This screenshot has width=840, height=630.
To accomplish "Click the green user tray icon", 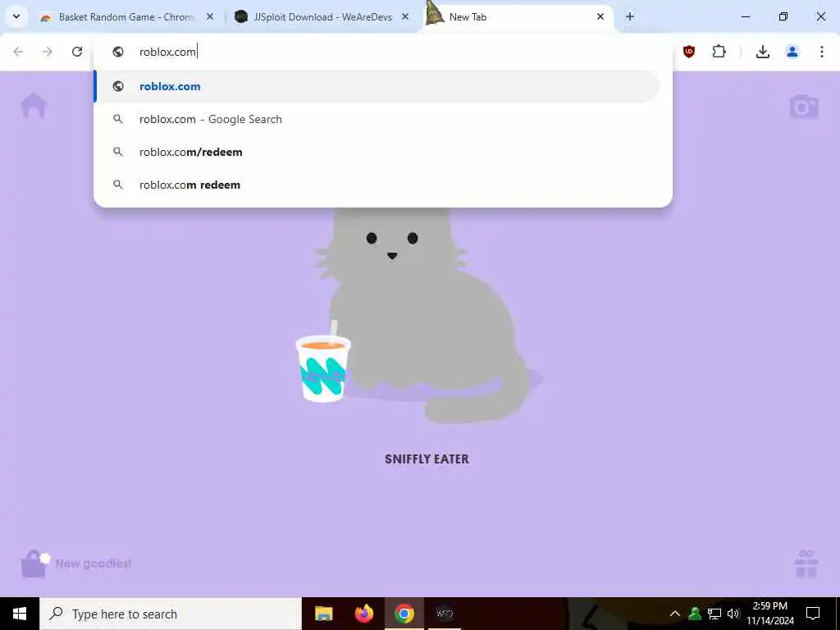I will click(x=695, y=614).
